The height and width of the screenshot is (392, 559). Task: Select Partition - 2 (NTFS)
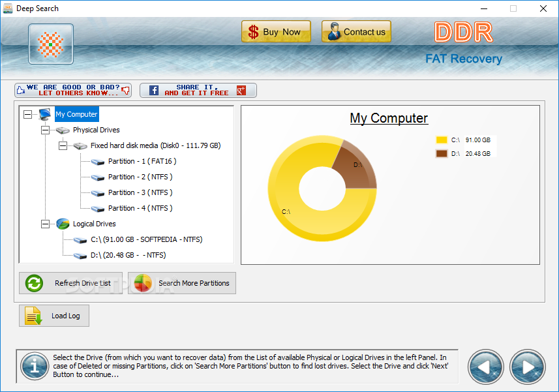[140, 177]
